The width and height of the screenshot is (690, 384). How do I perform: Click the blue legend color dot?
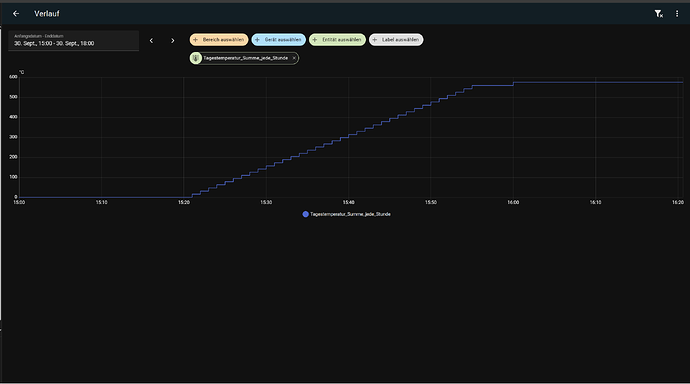305,214
